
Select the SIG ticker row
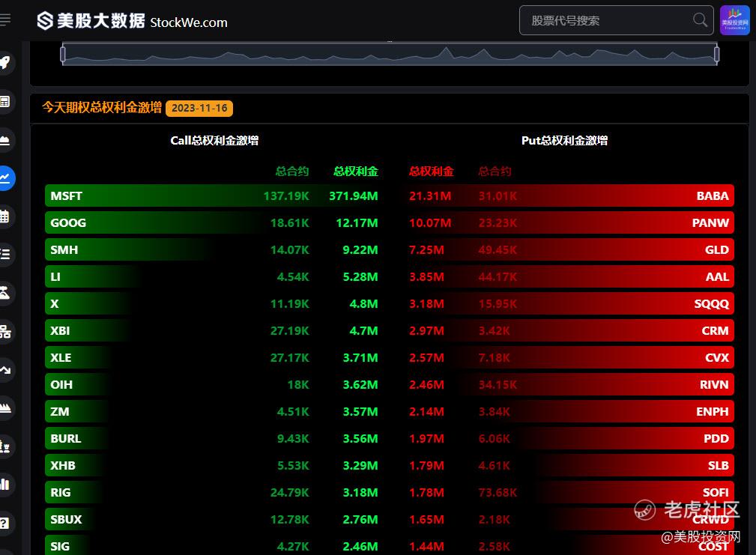[213, 545]
